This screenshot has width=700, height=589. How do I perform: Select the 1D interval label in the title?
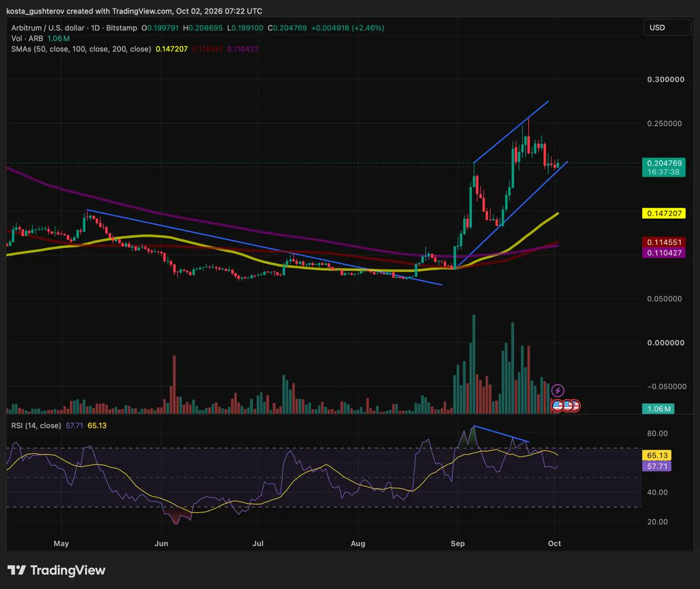pos(96,27)
